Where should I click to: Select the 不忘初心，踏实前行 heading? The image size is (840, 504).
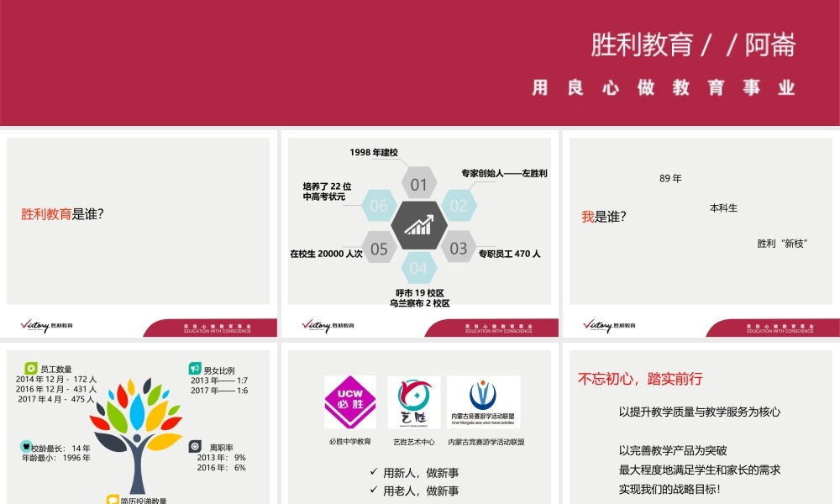click(x=640, y=379)
